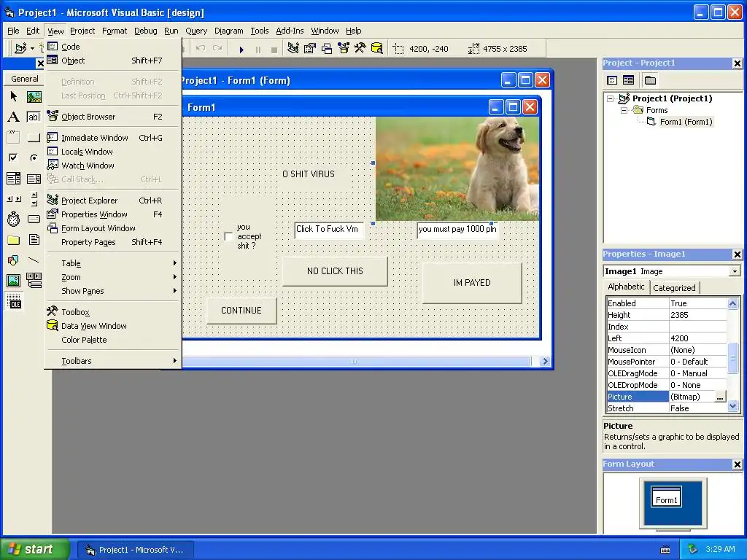Select the CONTINUE button on Form1
Viewport: 747px width, 560px height.
point(241,311)
